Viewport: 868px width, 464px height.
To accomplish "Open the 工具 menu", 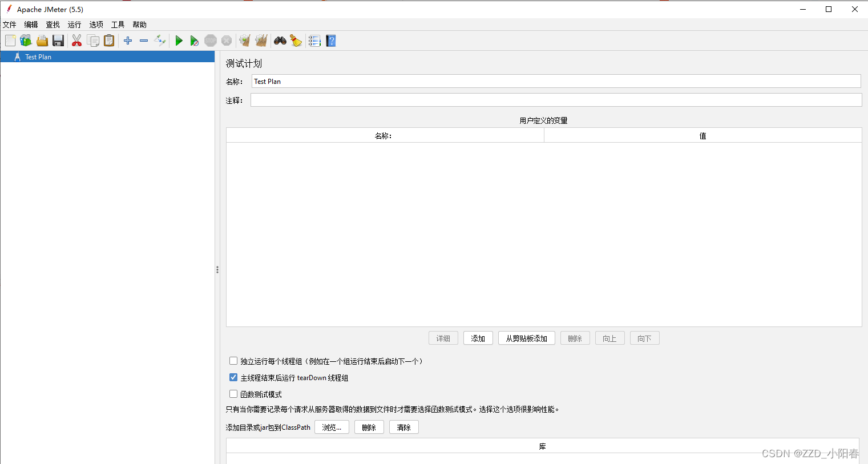I will point(118,25).
